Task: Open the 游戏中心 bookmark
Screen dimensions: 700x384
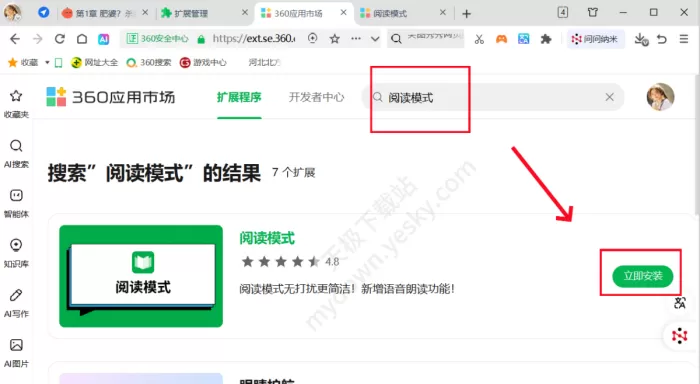Action: pos(203,63)
